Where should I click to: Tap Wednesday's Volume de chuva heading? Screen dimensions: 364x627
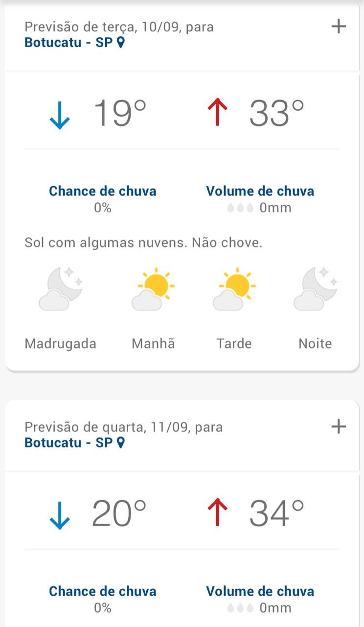[260, 591]
